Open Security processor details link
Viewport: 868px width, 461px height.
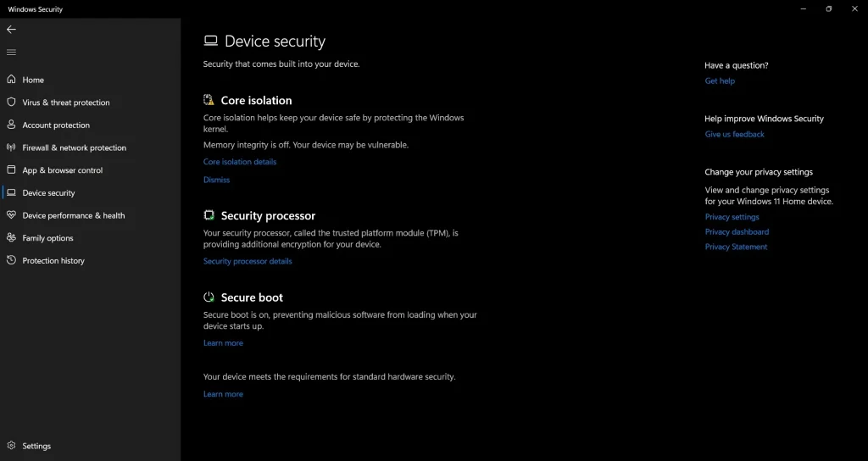(x=248, y=261)
